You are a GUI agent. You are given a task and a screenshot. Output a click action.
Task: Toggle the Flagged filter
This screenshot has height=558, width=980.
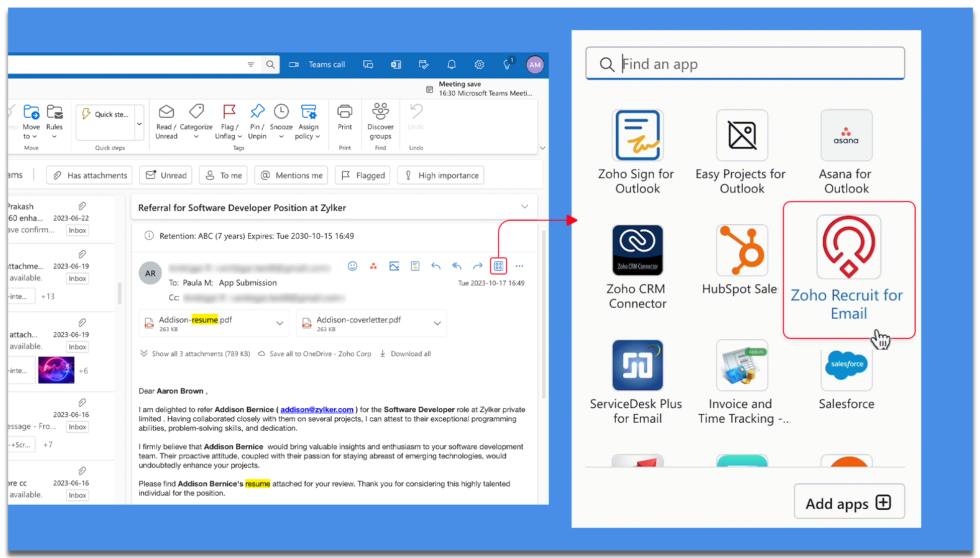pyautogui.click(x=362, y=175)
